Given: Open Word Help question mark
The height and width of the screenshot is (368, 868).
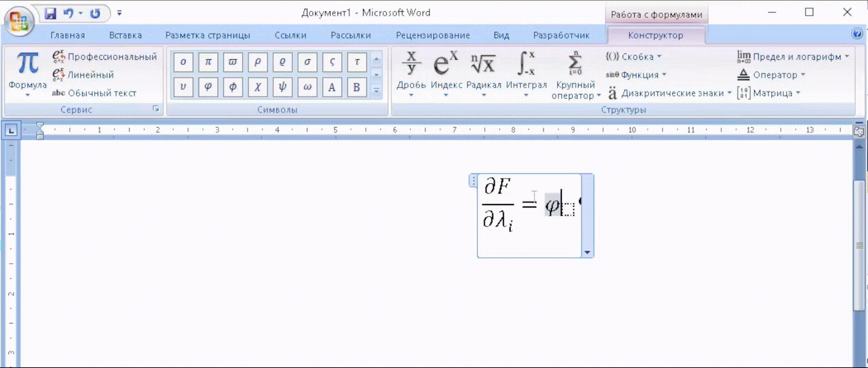Looking at the screenshot, I should coord(857,34).
